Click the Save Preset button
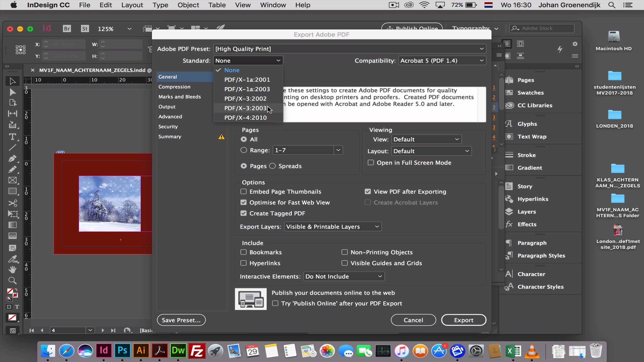Viewport: 644px width, 362px height. click(181, 320)
